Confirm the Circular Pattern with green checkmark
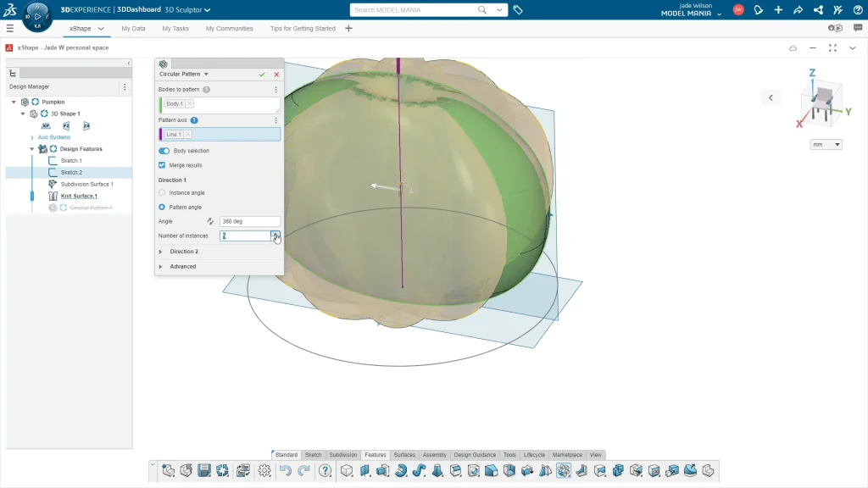Viewport: 868px width, 488px height. pyautogui.click(x=263, y=75)
